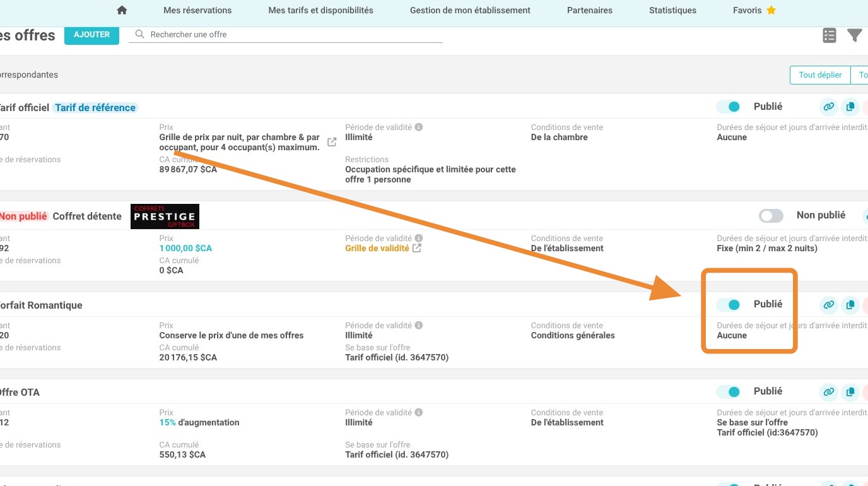The image size is (868, 486).
Task: Show validity period info for Coffret détente
Action: point(419,238)
